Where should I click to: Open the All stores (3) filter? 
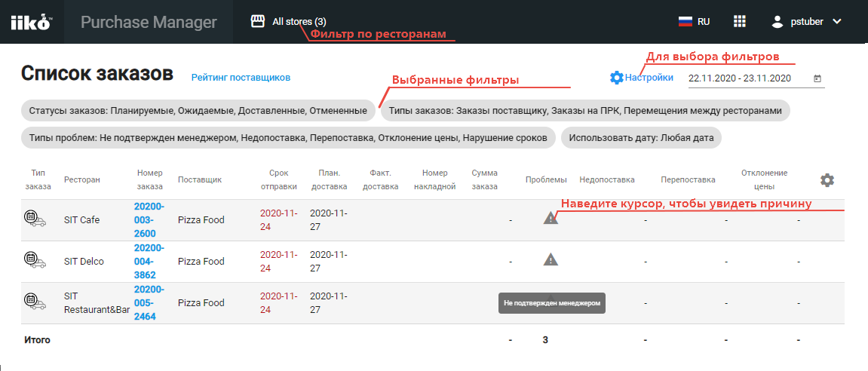pyautogui.click(x=299, y=22)
